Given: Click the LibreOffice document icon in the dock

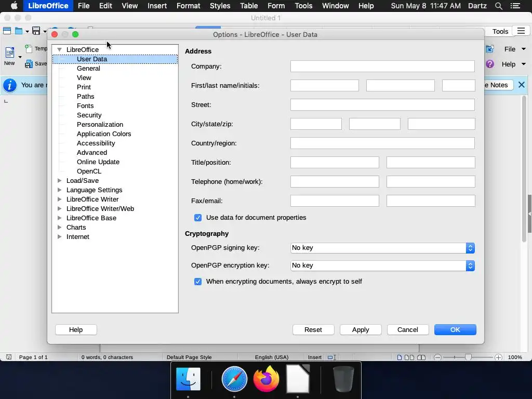Looking at the screenshot, I should click(x=298, y=379).
